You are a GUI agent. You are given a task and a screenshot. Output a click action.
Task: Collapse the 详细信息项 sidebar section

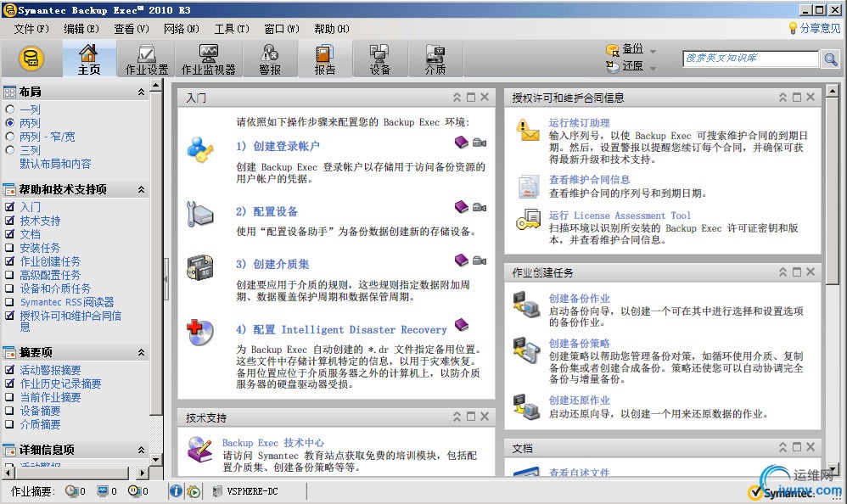click(x=141, y=450)
